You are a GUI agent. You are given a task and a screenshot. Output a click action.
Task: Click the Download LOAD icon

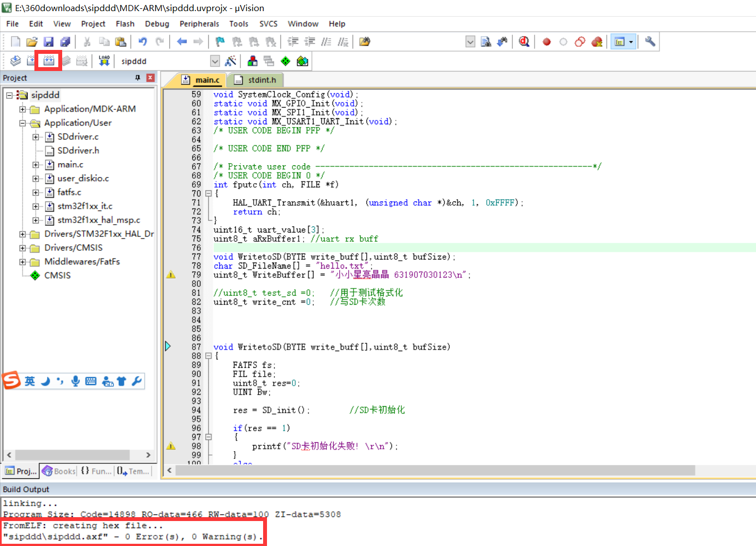click(x=104, y=61)
